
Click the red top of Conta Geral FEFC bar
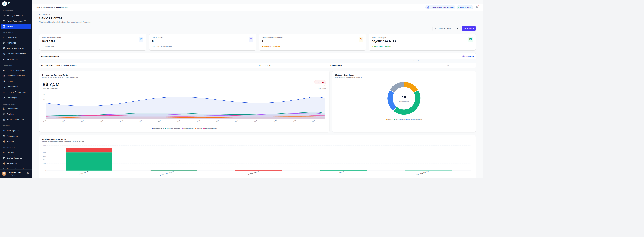tap(89, 150)
